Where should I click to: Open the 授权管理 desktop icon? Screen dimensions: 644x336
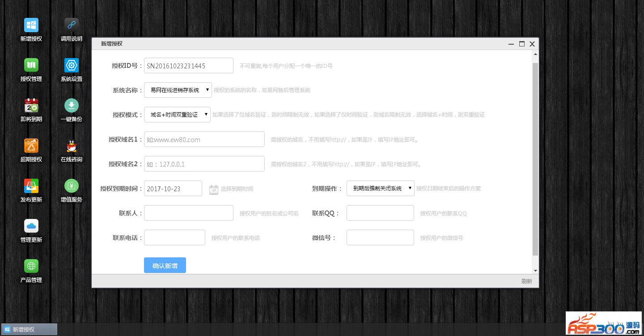pyautogui.click(x=31, y=66)
